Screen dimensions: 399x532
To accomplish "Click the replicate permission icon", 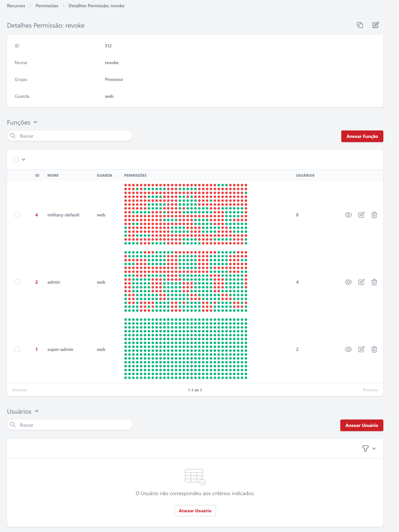I will coord(360,25).
